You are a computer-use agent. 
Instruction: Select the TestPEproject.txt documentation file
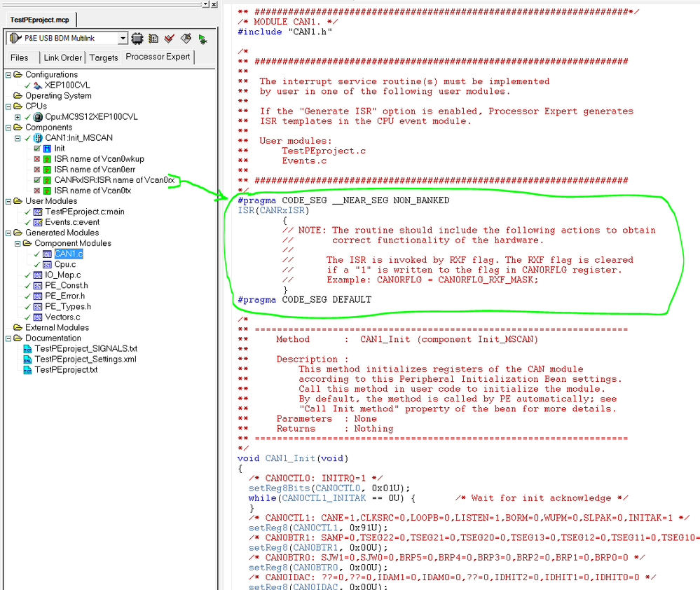pos(66,370)
